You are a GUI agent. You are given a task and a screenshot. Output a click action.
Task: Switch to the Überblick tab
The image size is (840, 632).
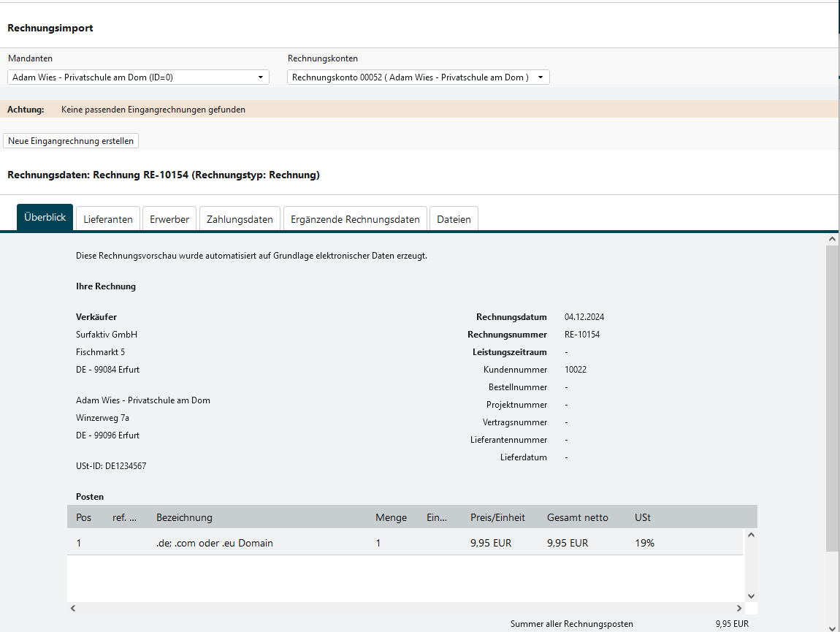(45, 218)
